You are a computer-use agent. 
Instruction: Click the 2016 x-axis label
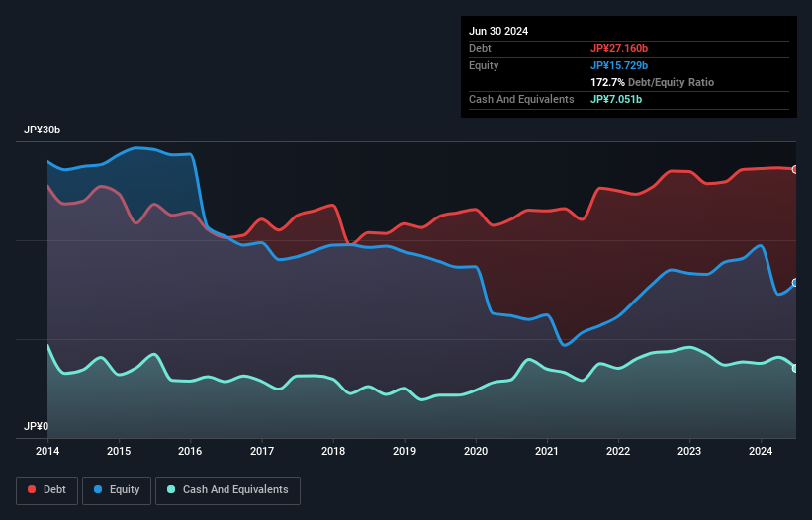click(x=190, y=451)
